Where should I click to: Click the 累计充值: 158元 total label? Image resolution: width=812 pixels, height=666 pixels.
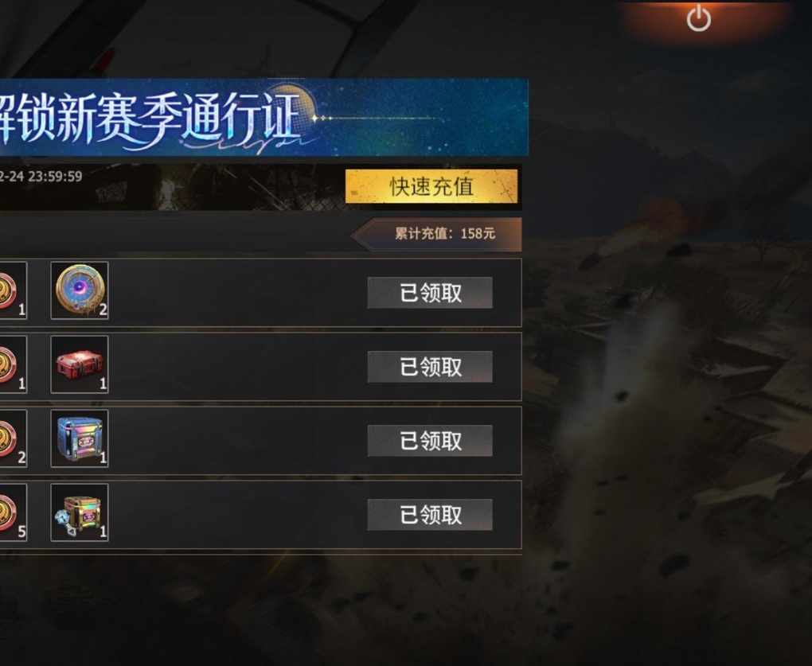pyautogui.click(x=445, y=233)
